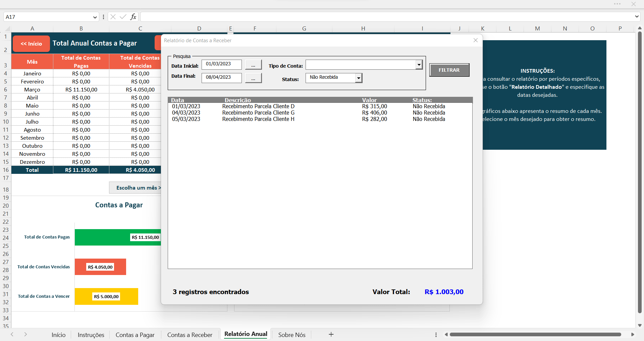Open the Tipo de Conta dropdown arrow
The height and width of the screenshot is (341, 644).
[419, 65]
